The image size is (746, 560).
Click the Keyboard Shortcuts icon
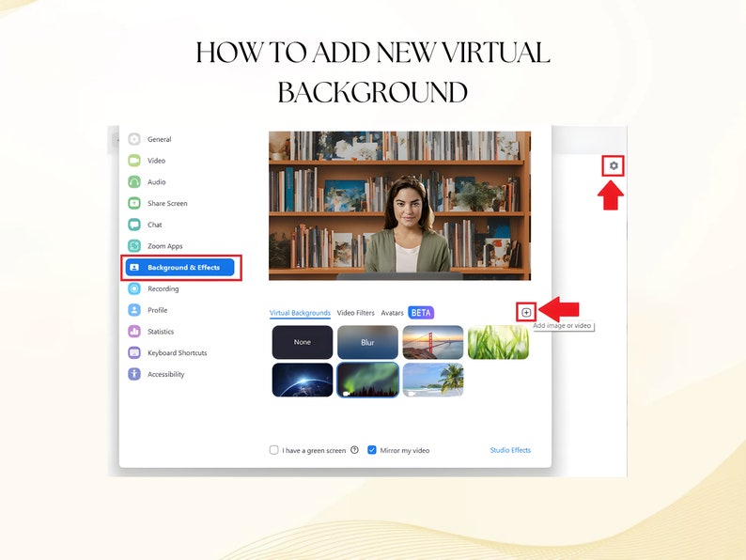tap(134, 353)
